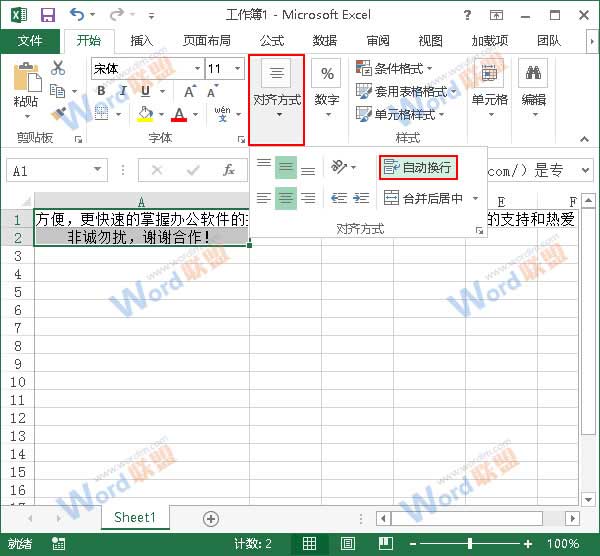Toggle align text left

(264, 198)
